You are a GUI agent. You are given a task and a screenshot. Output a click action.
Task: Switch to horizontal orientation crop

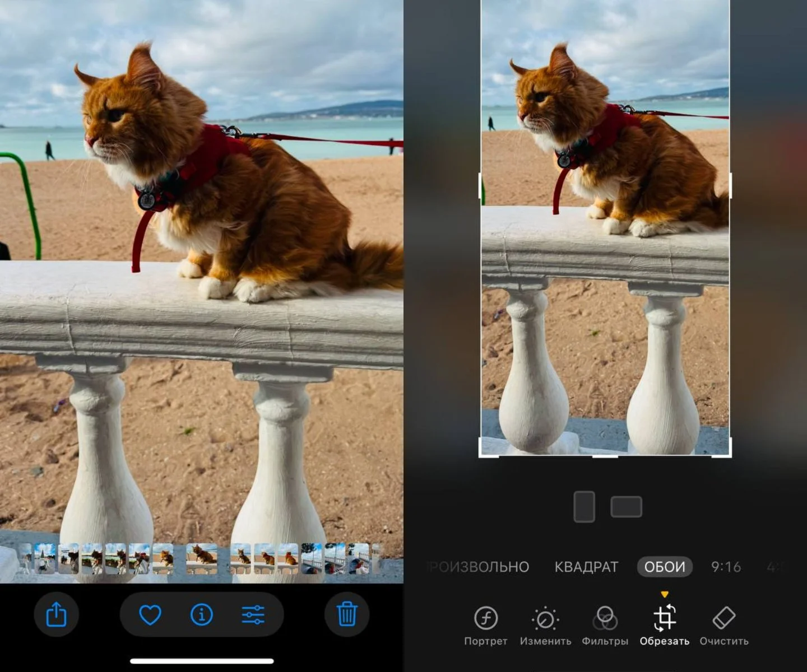click(x=627, y=507)
